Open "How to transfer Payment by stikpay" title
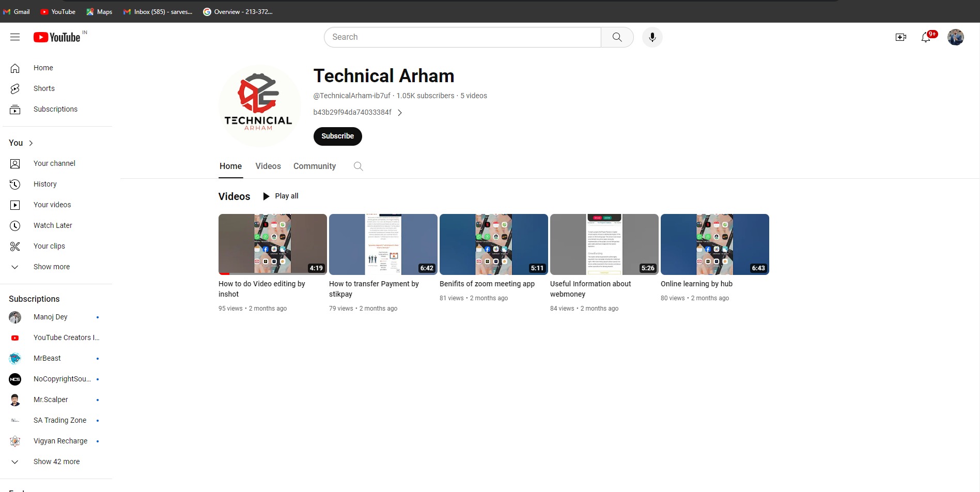The height and width of the screenshot is (492, 980). coord(374,289)
